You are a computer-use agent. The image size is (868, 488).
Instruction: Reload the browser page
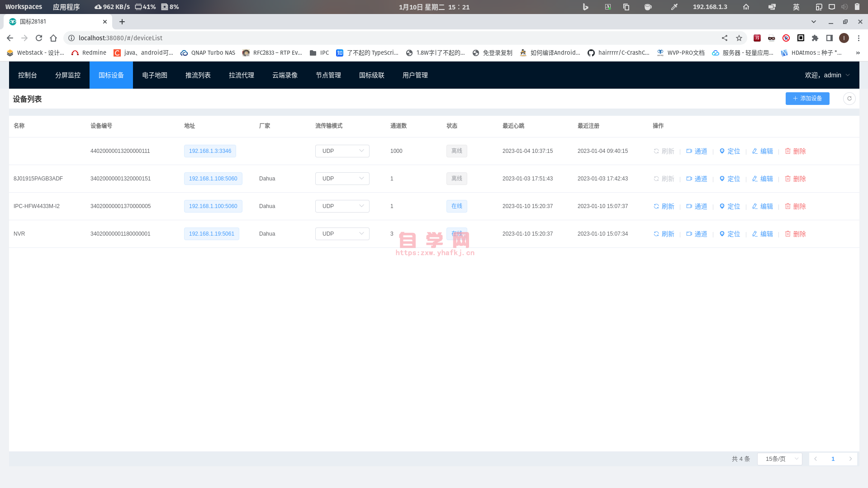[39, 38]
